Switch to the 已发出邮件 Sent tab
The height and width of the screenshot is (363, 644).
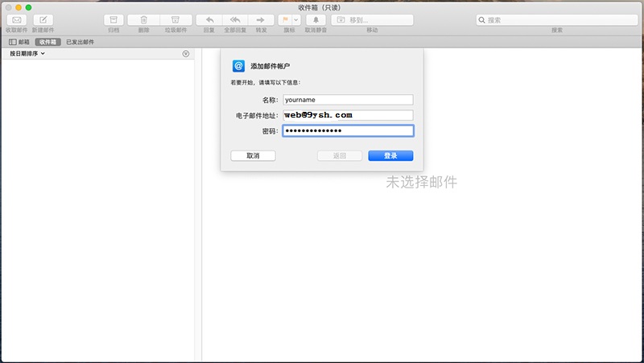click(x=80, y=41)
